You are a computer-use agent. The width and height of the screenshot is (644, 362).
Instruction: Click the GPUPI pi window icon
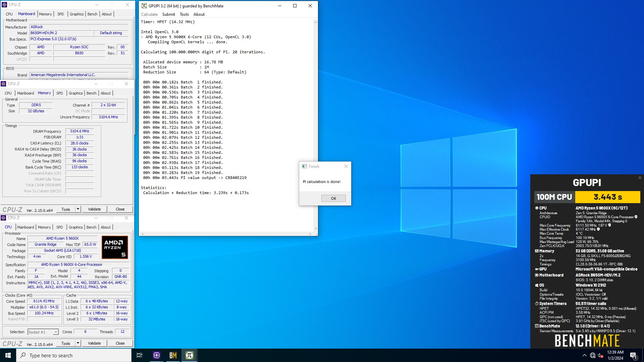144,6
